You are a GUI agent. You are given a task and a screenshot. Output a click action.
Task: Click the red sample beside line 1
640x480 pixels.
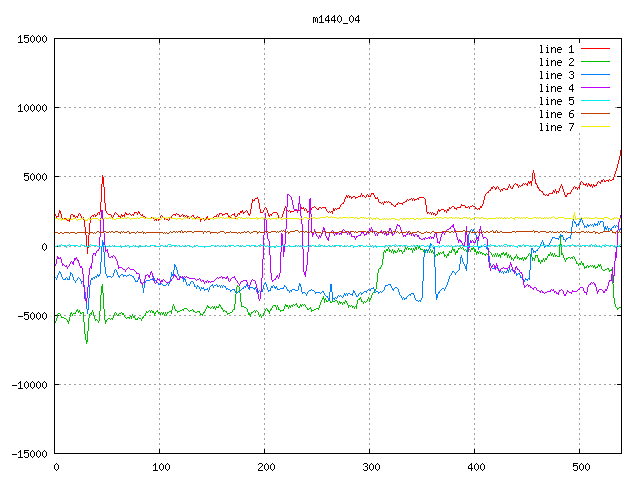pos(595,49)
